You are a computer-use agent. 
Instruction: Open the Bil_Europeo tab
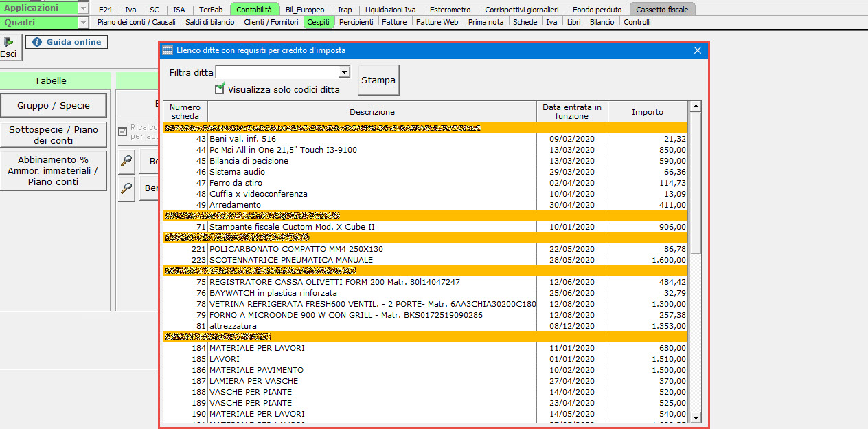click(x=305, y=10)
